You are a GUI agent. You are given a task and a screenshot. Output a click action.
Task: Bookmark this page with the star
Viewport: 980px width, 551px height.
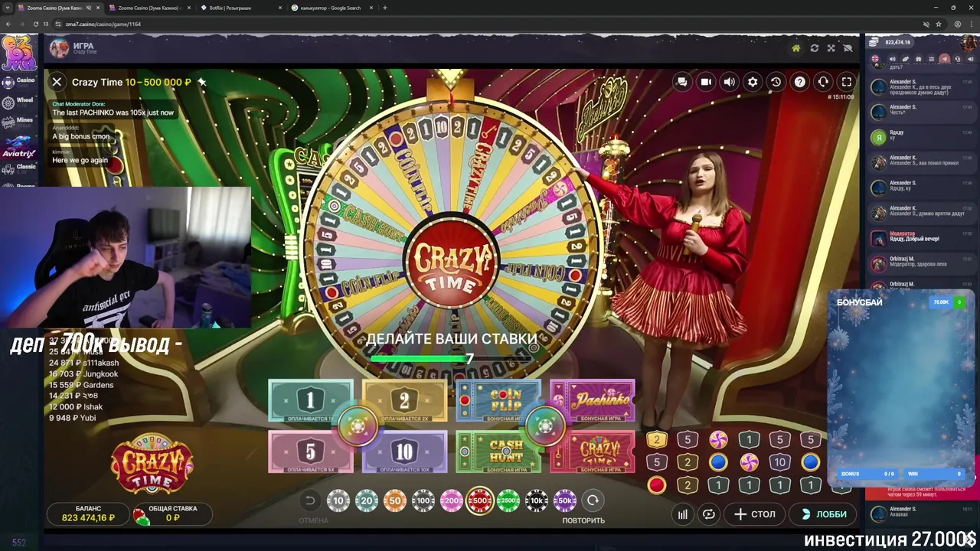[938, 24]
